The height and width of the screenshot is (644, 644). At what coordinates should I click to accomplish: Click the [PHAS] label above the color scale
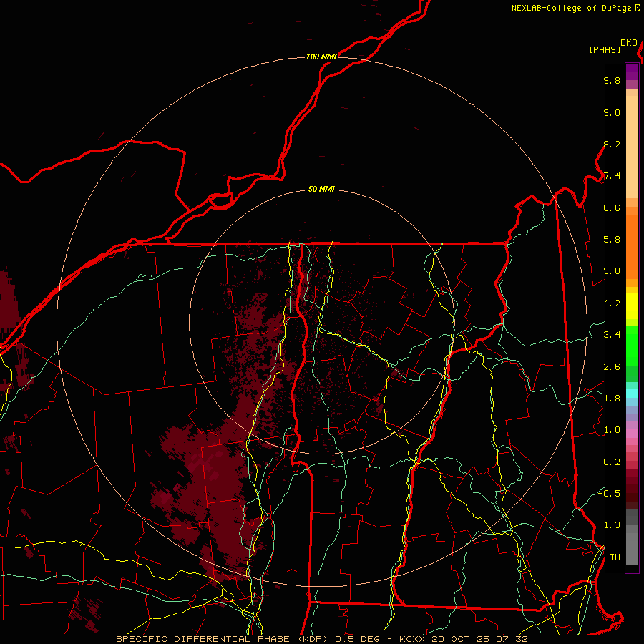point(605,49)
